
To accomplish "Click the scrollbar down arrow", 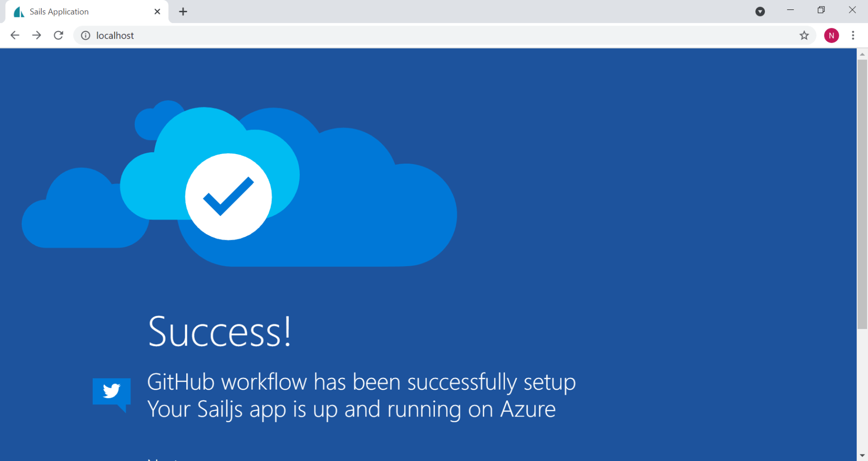I will point(862,456).
